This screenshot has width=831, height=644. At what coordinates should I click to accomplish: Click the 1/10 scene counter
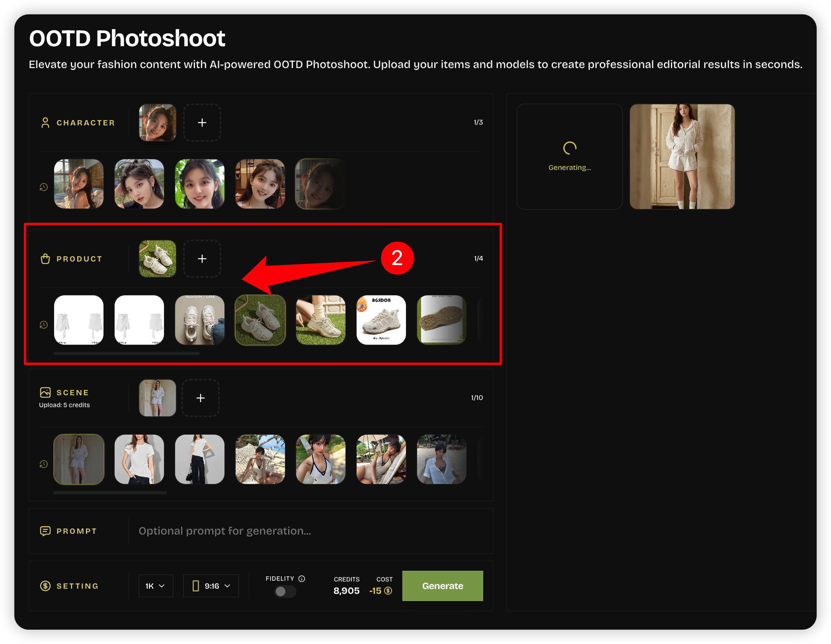coord(477,398)
